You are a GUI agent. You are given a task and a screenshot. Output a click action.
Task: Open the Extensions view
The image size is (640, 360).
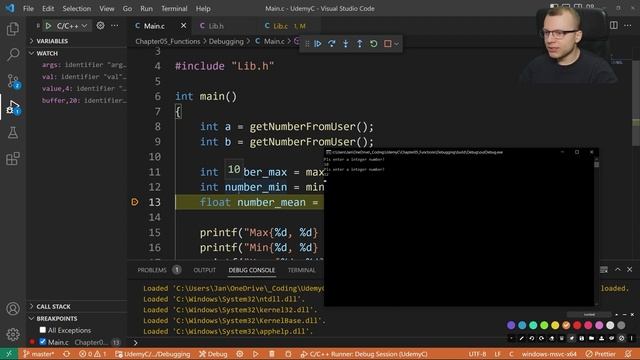[x=13, y=158]
